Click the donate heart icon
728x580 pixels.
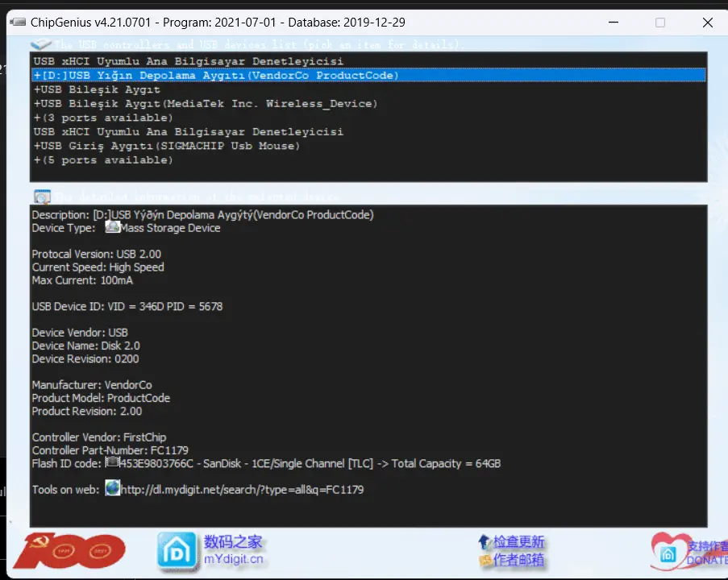click(669, 552)
